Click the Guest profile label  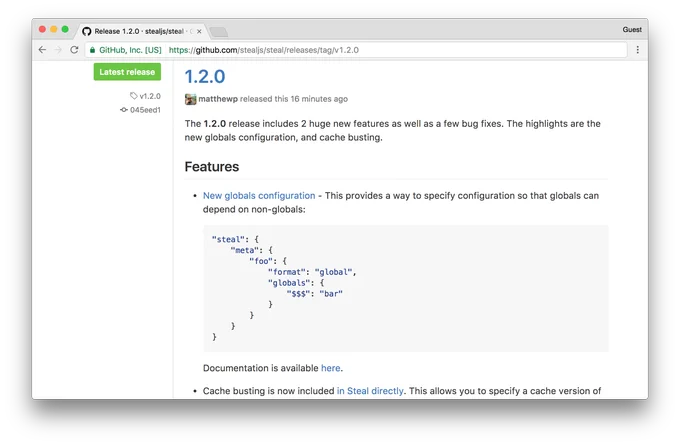tap(632, 29)
